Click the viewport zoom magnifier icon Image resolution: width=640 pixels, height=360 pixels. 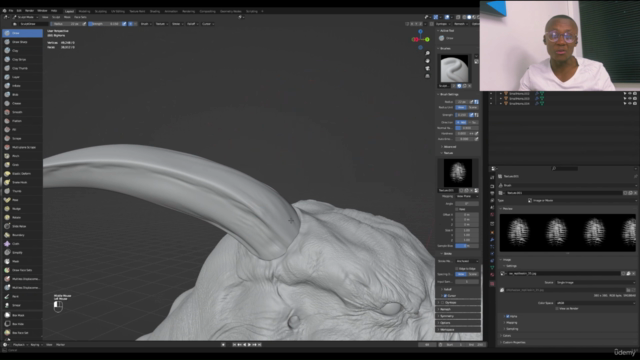pos(427,53)
